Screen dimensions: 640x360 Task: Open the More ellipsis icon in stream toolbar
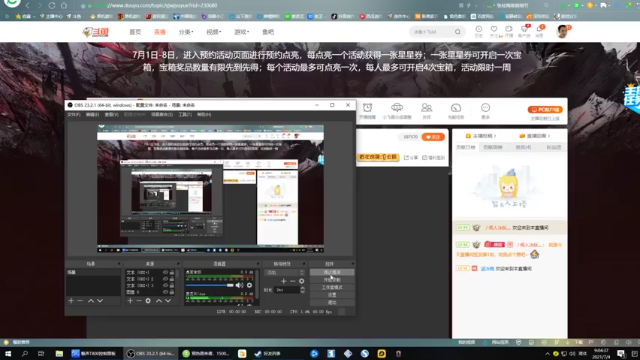(x=485, y=108)
